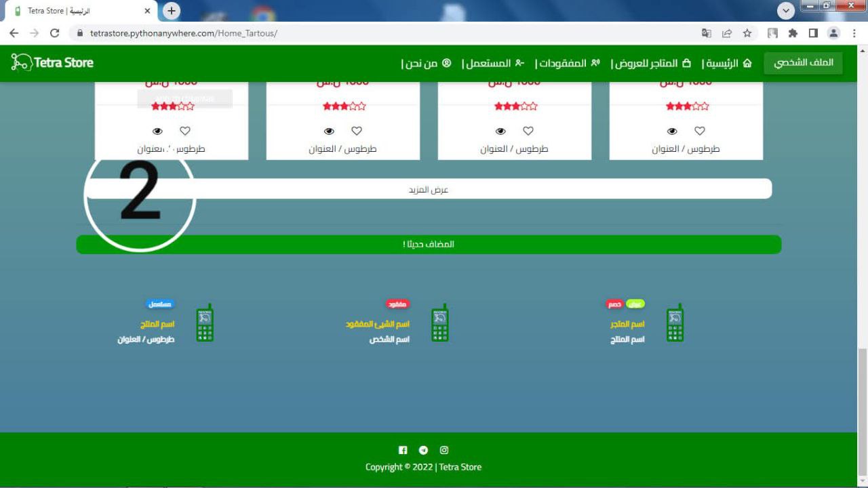868x488 pixels.
Task: Click bold طرطوس / العنوان under used item
Action: coord(146,339)
